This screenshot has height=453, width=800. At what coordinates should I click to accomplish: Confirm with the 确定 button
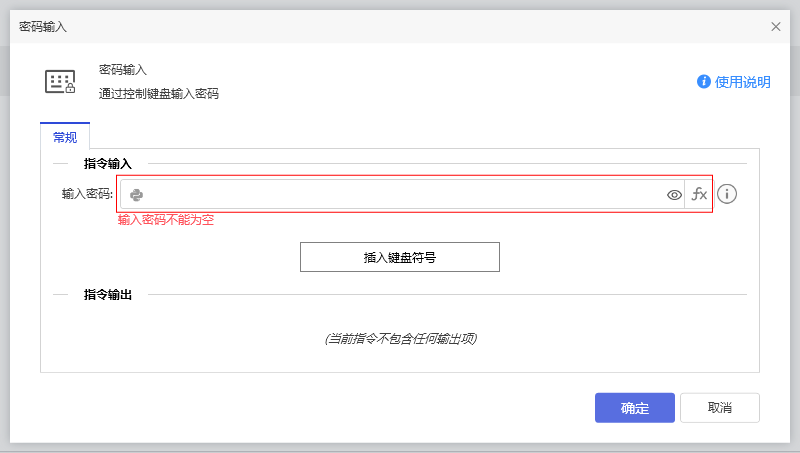click(635, 408)
